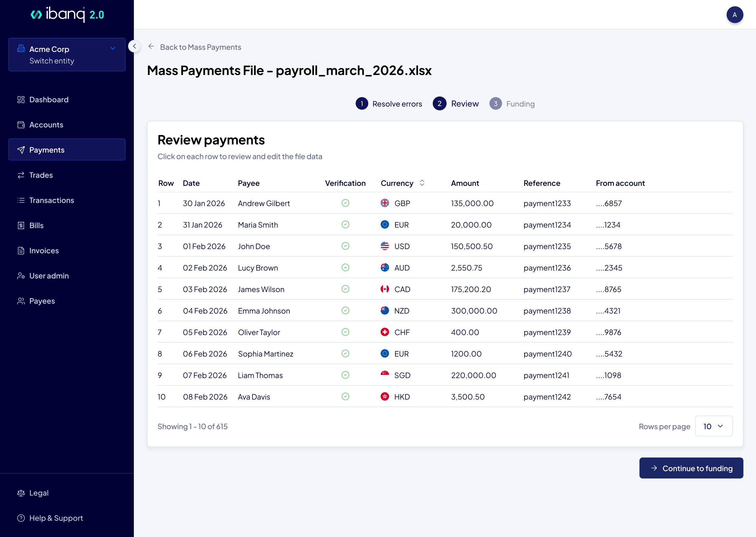Screen dimensions: 756x537
Task: Click Maria Smith's verification check icon
Action: pyautogui.click(x=345, y=225)
